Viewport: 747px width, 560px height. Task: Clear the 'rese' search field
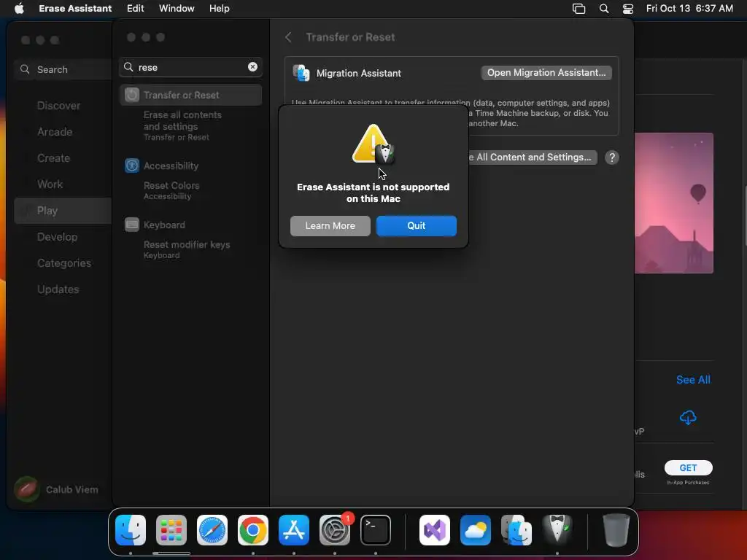252,67
